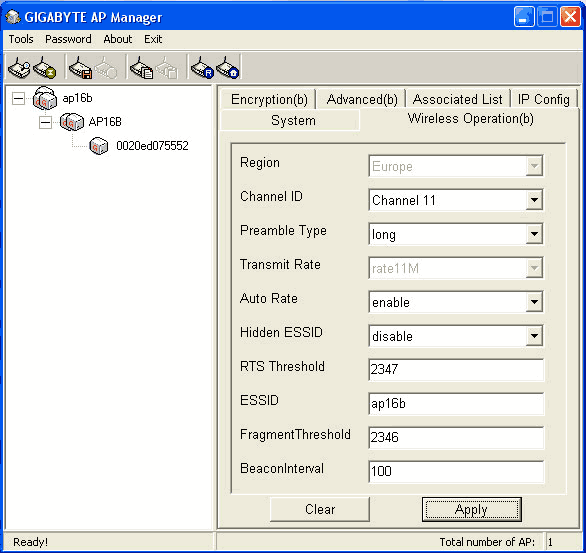
Task: Click the greyed-out paste configuration icon
Action: 167,68
